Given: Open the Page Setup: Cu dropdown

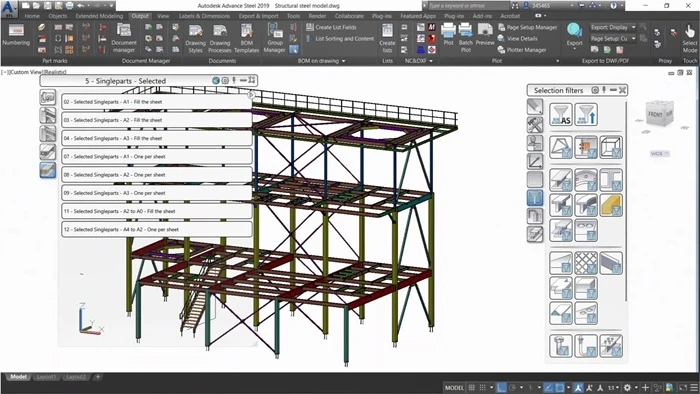Looking at the screenshot, I should pos(613,38).
